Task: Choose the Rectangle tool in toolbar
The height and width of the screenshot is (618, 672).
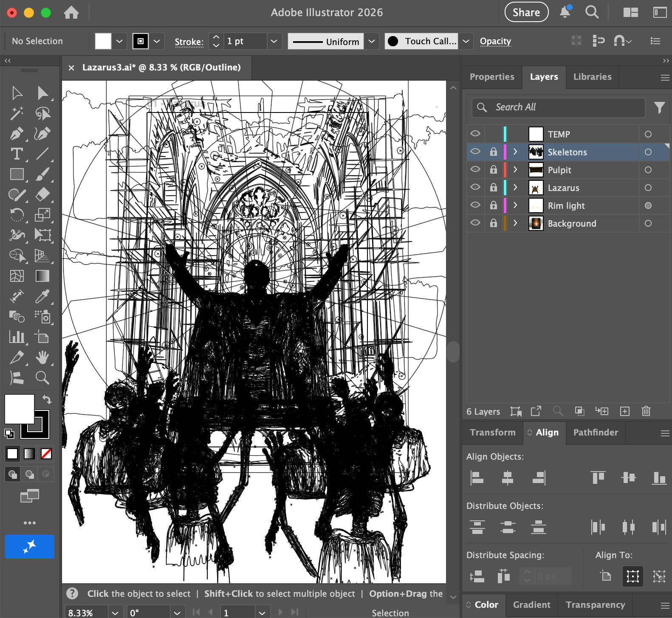Action: 17,174
